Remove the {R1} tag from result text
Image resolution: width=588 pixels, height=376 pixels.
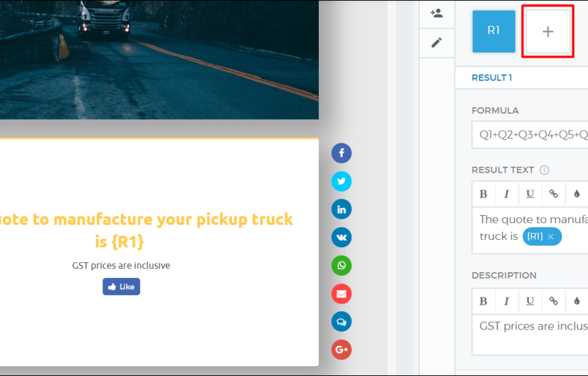pyautogui.click(x=551, y=237)
